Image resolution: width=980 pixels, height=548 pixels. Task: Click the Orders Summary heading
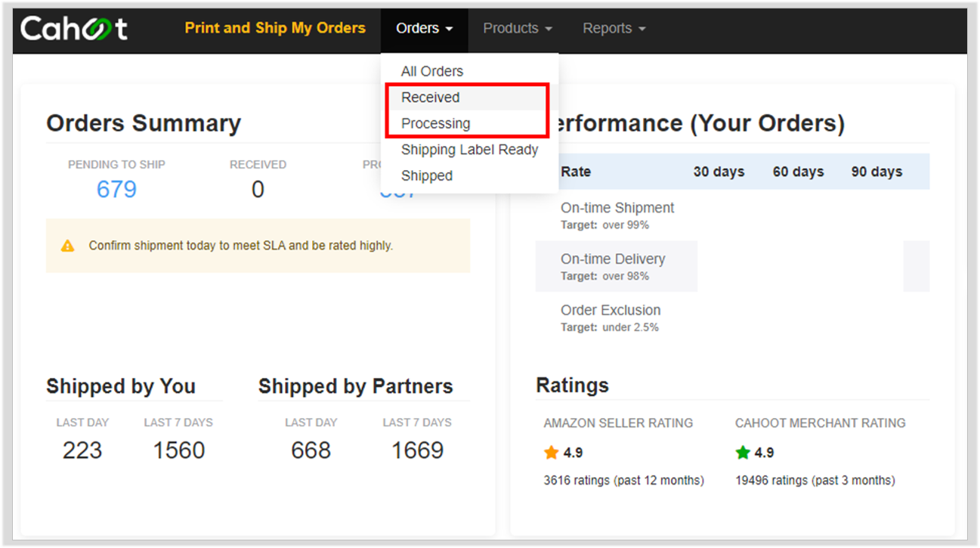[144, 123]
